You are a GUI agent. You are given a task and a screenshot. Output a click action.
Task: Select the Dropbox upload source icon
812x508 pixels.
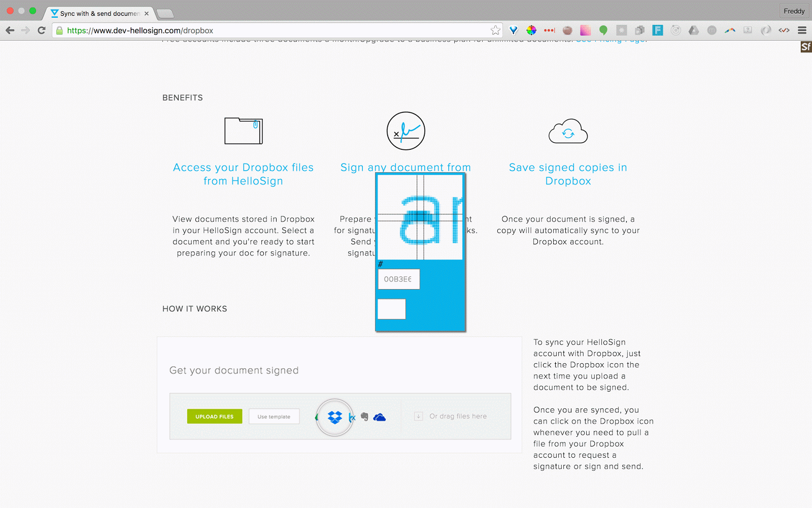pos(334,417)
